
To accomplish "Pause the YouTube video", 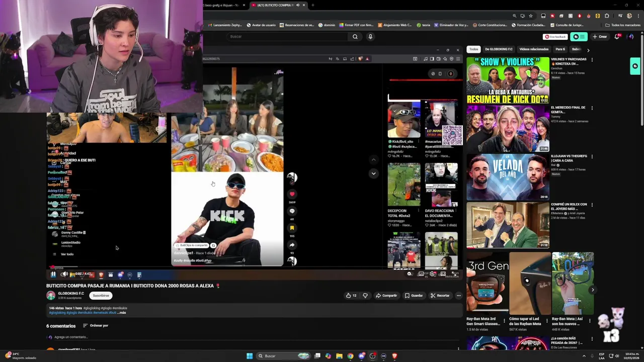I will [53, 275].
